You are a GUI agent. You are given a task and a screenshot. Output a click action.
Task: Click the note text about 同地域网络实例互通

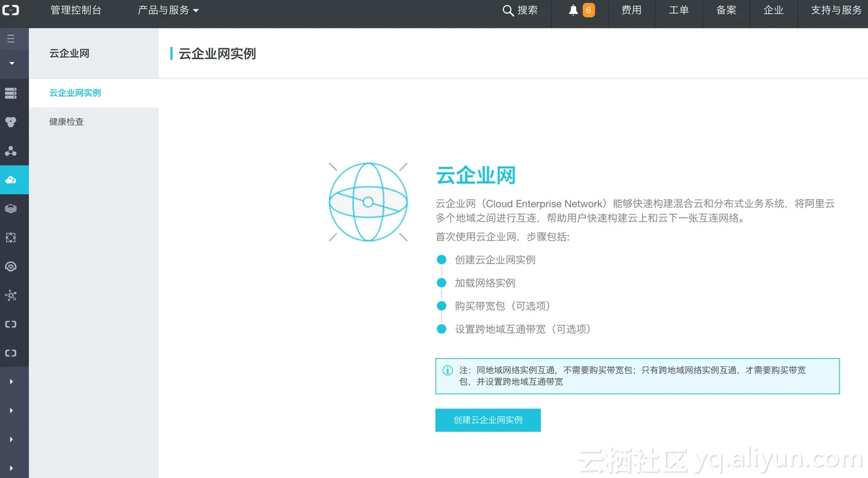pyautogui.click(x=632, y=376)
